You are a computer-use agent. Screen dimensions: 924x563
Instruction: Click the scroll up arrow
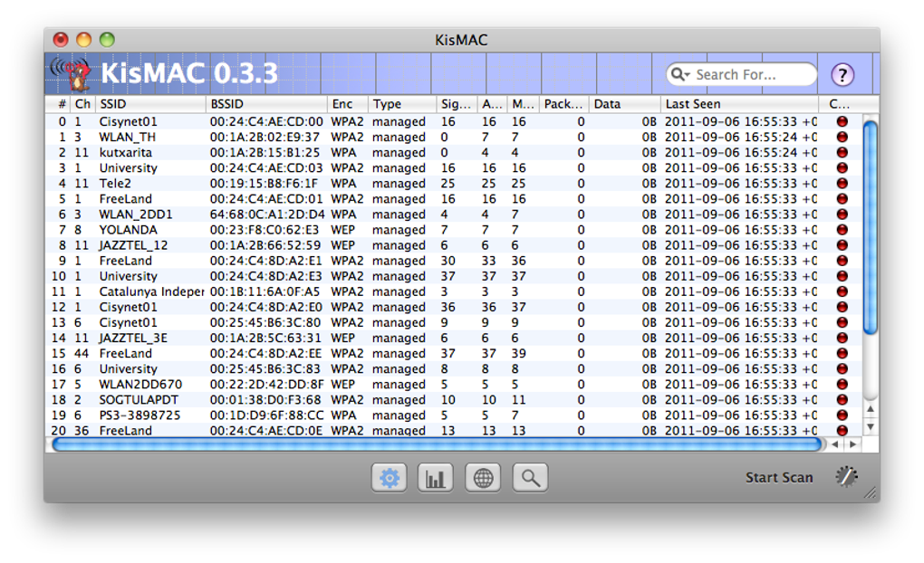click(x=870, y=409)
